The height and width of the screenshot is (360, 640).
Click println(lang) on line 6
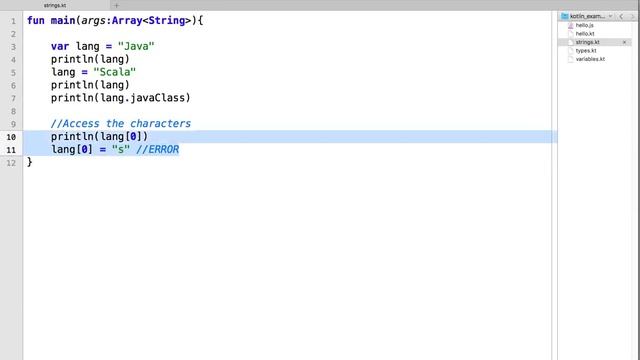point(90,85)
